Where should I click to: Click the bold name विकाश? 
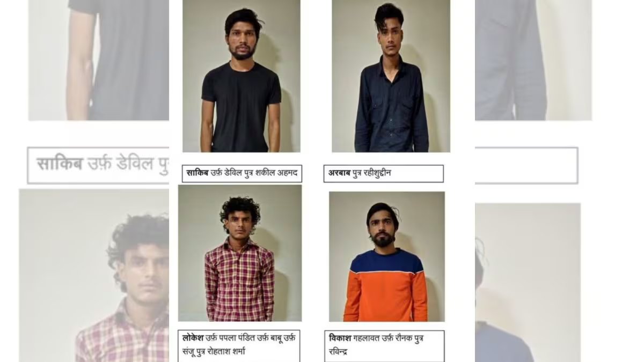(340, 338)
